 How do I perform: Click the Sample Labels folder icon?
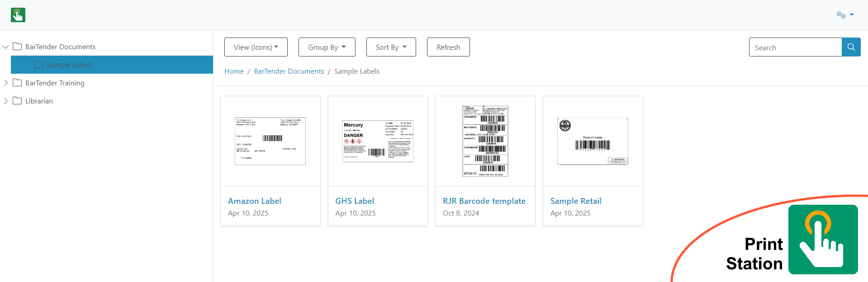coord(39,65)
